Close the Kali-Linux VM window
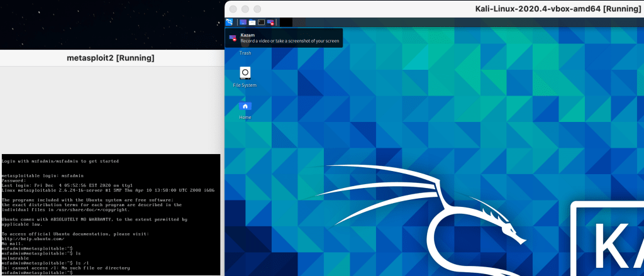The height and width of the screenshot is (276, 644). (234, 9)
